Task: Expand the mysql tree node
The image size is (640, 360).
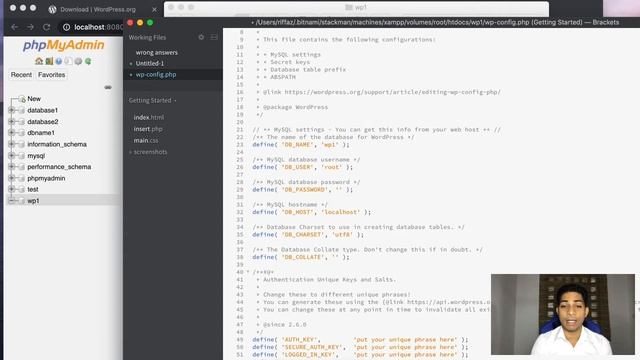Action: pyautogui.click(x=11, y=156)
